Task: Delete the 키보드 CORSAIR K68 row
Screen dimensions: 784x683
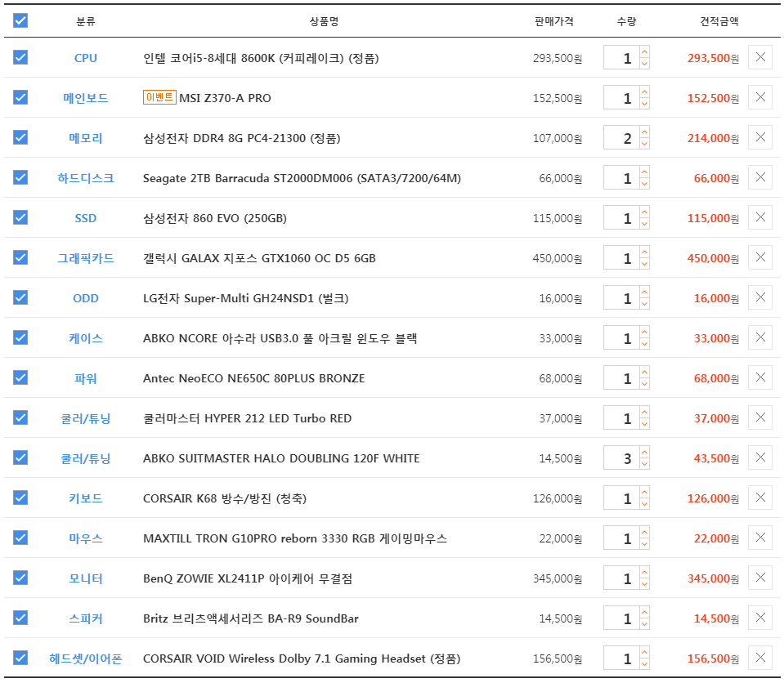Action: (x=760, y=498)
